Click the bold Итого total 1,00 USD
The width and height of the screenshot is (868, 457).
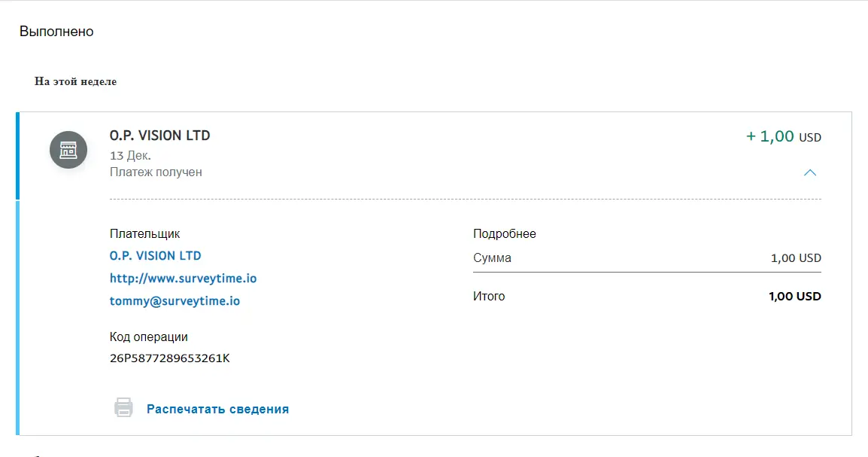pyautogui.click(x=795, y=297)
